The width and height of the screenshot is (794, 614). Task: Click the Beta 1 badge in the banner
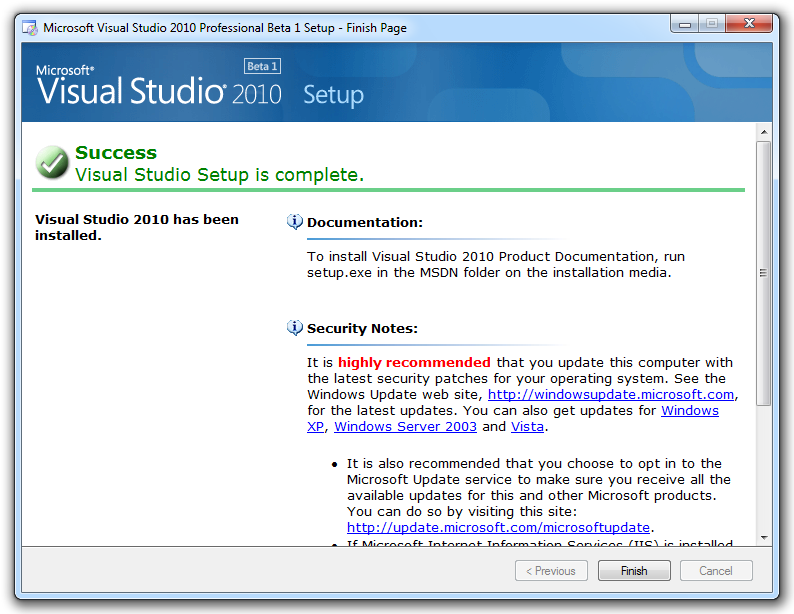(262, 66)
